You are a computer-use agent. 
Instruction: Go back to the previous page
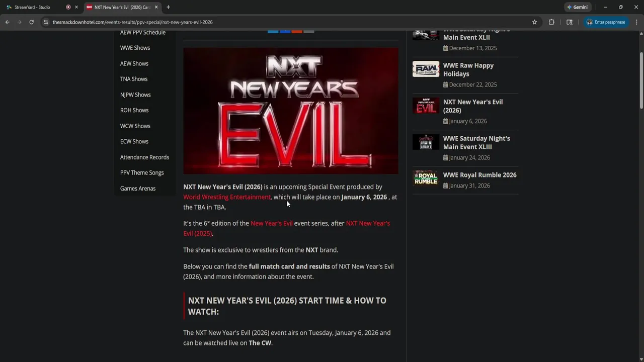point(7,22)
